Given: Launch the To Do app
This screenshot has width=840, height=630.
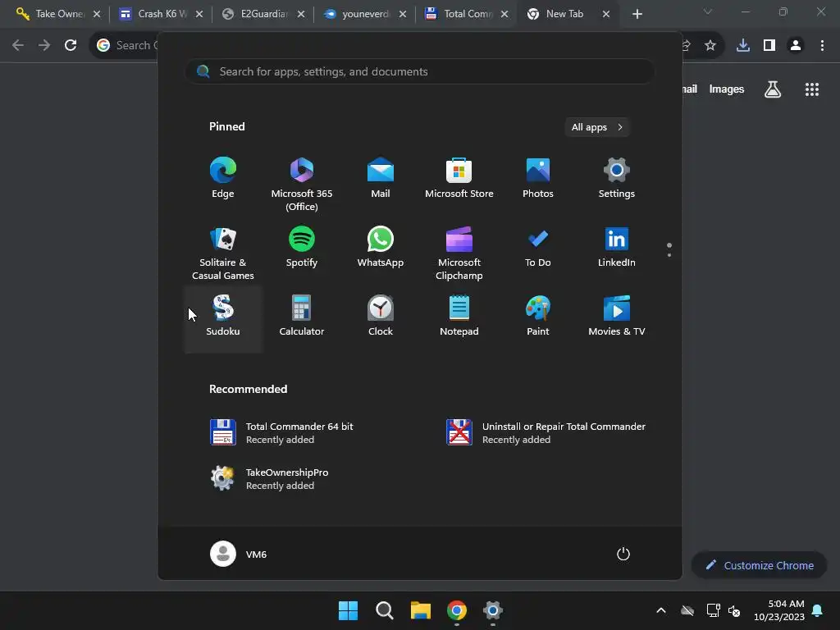Looking at the screenshot, I should click(538, 246).
